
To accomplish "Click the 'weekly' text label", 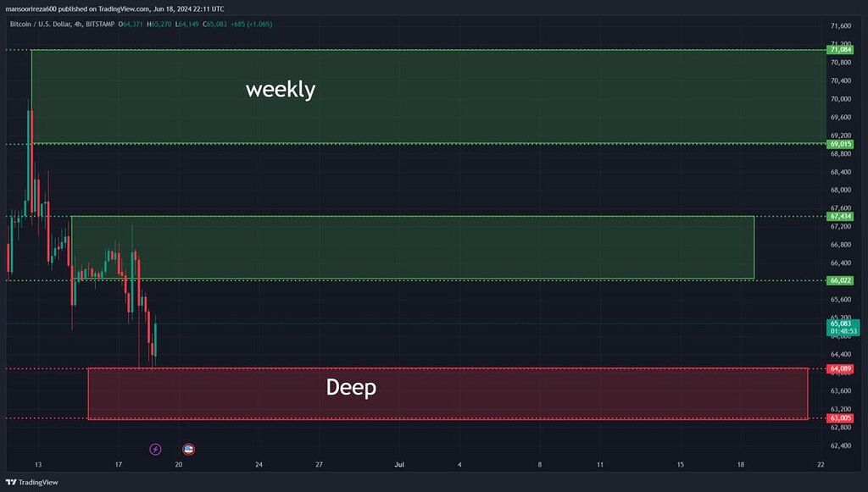I will [x=280, y=90].
